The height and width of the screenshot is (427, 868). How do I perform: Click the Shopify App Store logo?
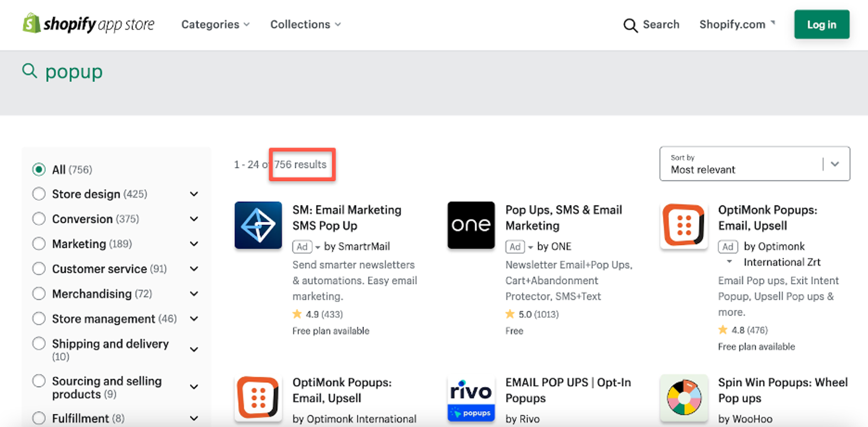(88, 24)
